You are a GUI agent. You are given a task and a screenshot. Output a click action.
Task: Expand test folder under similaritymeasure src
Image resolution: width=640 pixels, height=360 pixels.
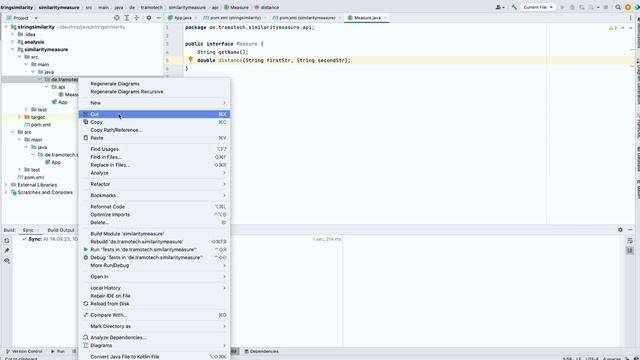(26, 109)
